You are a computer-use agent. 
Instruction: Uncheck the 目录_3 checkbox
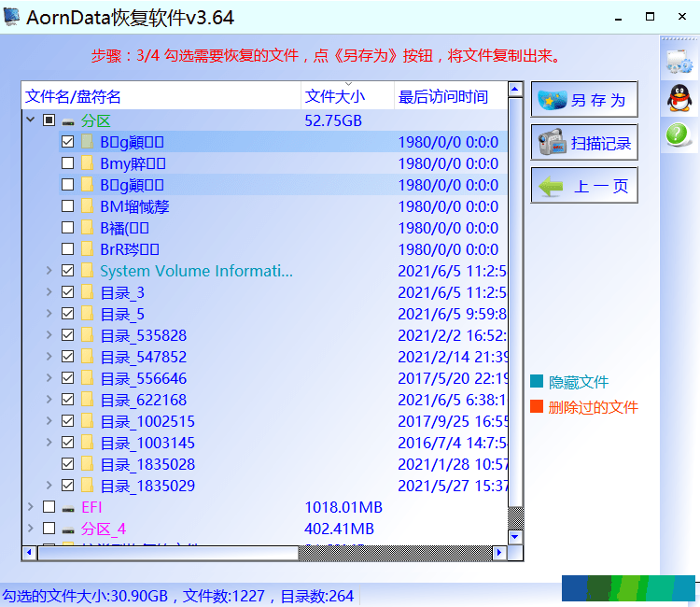click(67, 291)
